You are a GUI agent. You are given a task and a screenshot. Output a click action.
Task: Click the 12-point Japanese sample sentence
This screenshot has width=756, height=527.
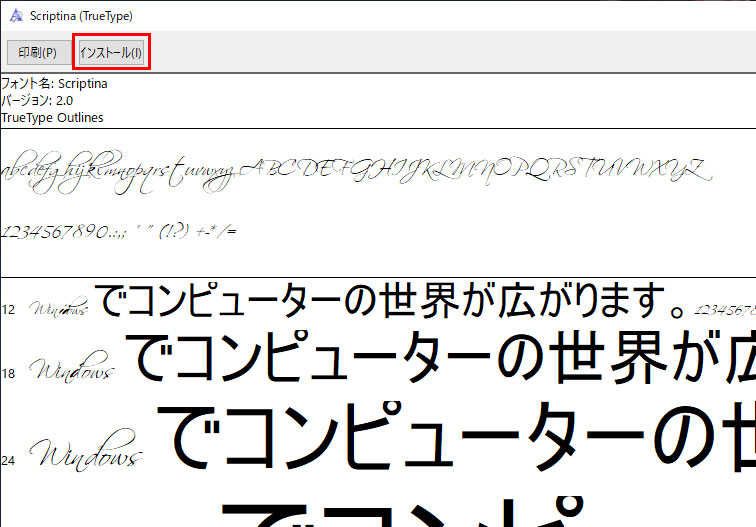coord(390,300)
